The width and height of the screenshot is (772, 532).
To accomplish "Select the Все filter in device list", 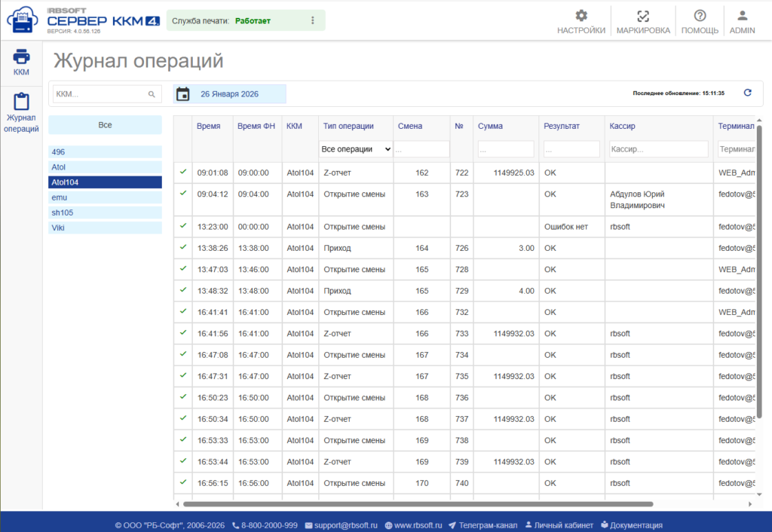I will [105, 125].
